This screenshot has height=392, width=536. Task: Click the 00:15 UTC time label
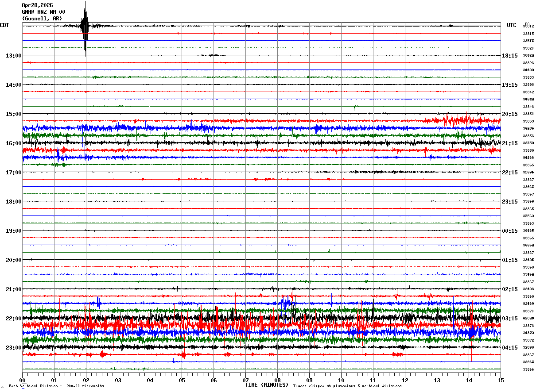point(510,231)
